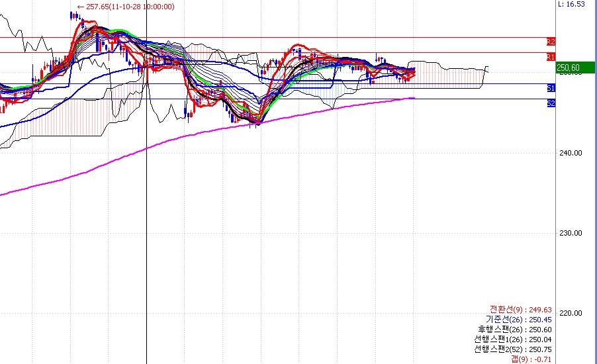The width and height of the screenshot is (597, 364).
Task: Click the red R2 resistance label
Action: (x=551, y=42)
